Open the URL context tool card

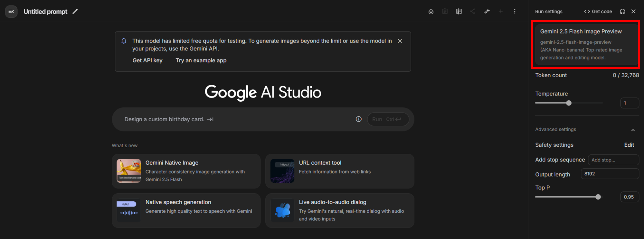340,171
